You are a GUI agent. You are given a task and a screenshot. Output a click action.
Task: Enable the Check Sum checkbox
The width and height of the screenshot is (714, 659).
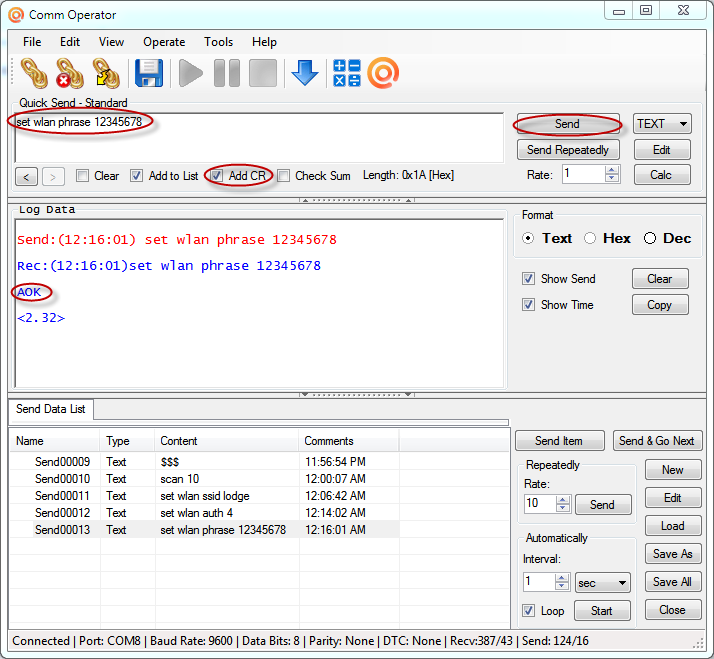point(283,175)
